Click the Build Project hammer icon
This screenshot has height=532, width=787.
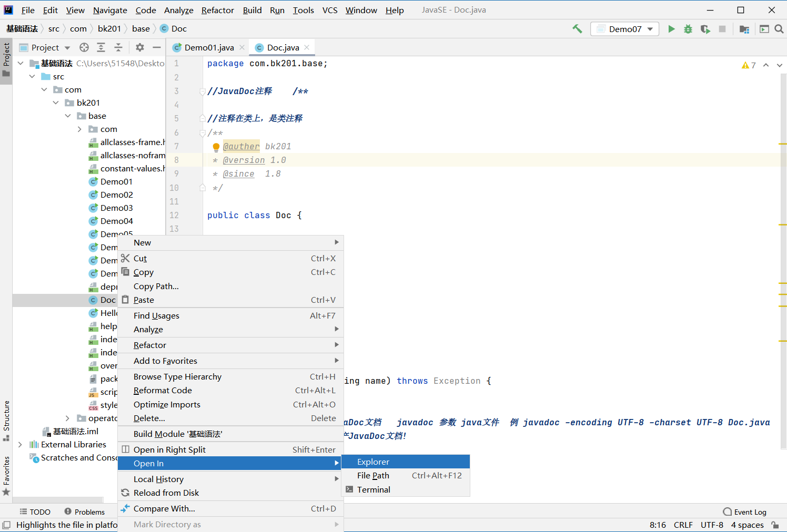(577, 29)
